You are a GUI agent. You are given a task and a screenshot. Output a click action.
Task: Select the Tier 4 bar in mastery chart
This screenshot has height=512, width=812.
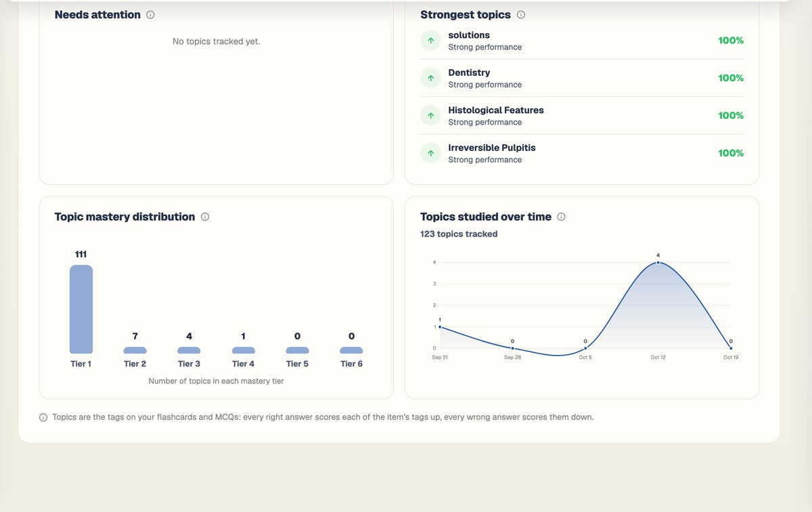[x=243, y=350]
